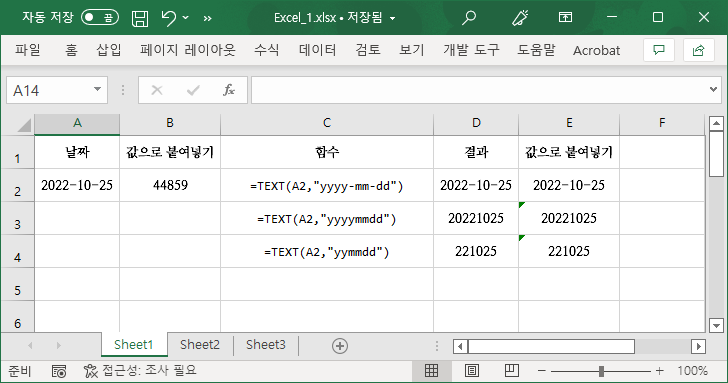Click the Insert Function fx icon

(x=229, y=90)
